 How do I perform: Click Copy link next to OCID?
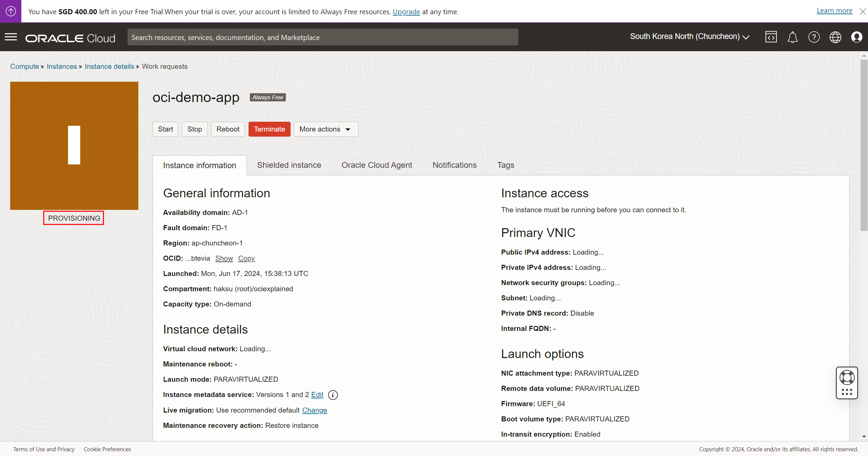point(246,258)
